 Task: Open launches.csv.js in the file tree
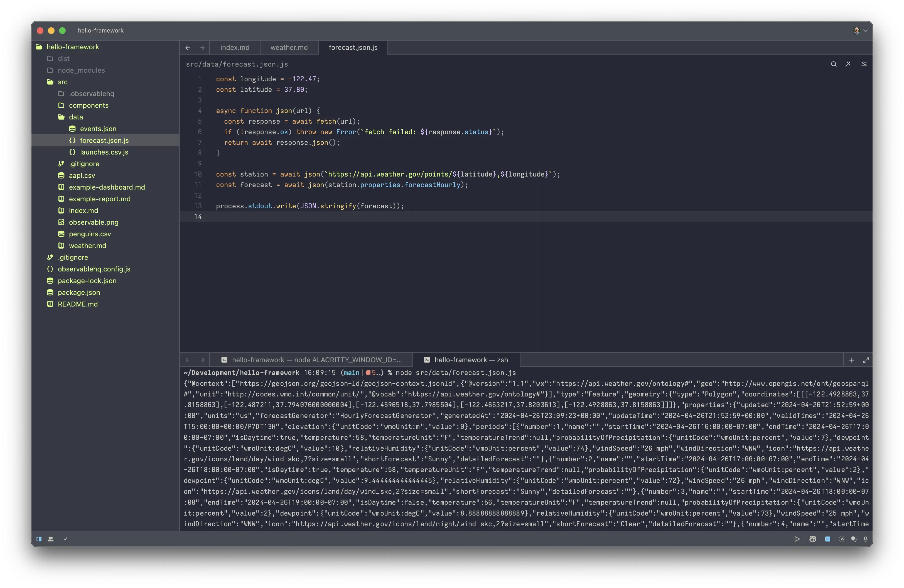[x=104, y=152]
